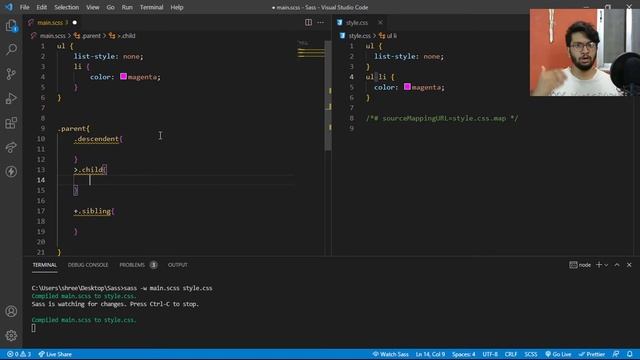Open the Explorer view in activity bar
640x360 pixels.
[11, 26]
